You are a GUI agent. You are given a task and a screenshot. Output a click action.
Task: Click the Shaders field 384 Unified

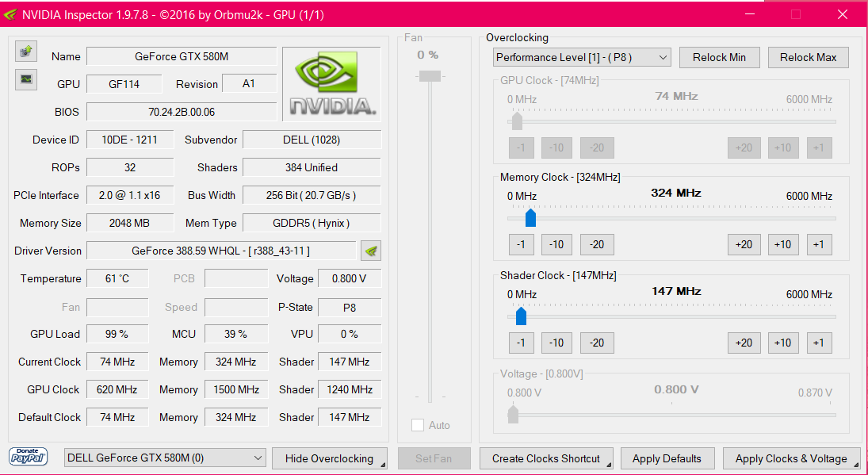point(312,167)
